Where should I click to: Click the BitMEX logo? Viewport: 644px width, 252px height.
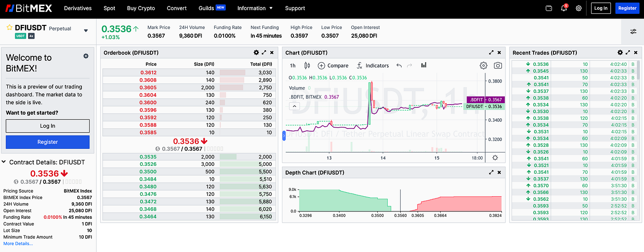(x=29, y=8)
